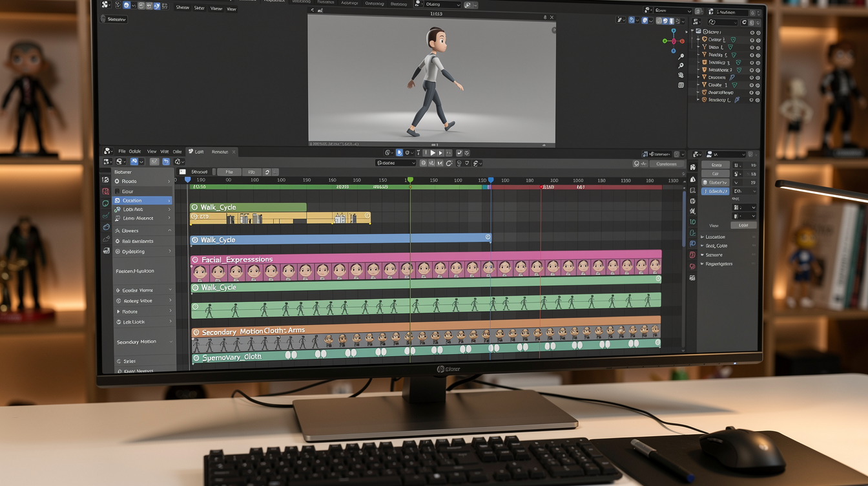Hide the first Walk_Cycle animation track

pos(194,207)
